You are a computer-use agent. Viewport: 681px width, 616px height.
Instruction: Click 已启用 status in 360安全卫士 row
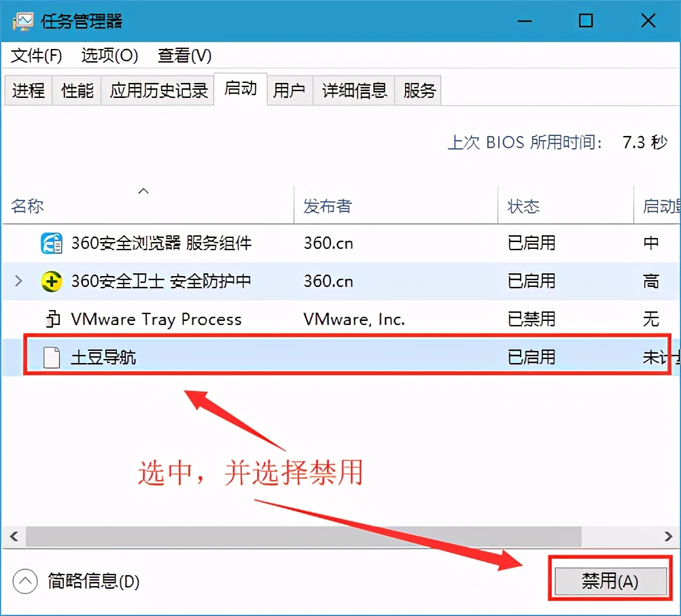(531, 281)
